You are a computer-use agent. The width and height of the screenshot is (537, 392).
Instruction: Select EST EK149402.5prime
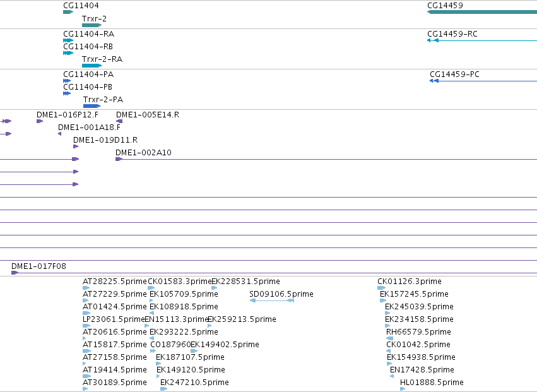click(x=225, y=345)
